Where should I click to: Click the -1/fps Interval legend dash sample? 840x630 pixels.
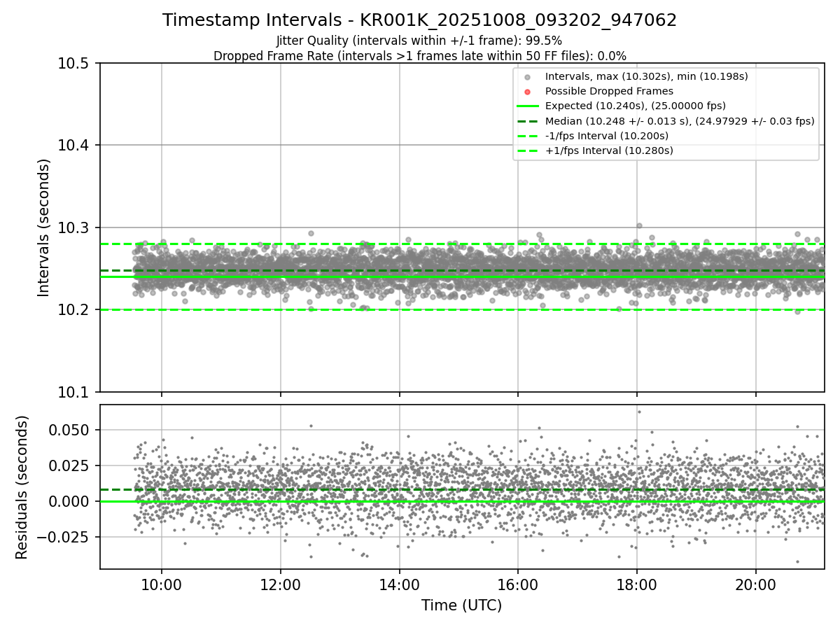[527, 136]
